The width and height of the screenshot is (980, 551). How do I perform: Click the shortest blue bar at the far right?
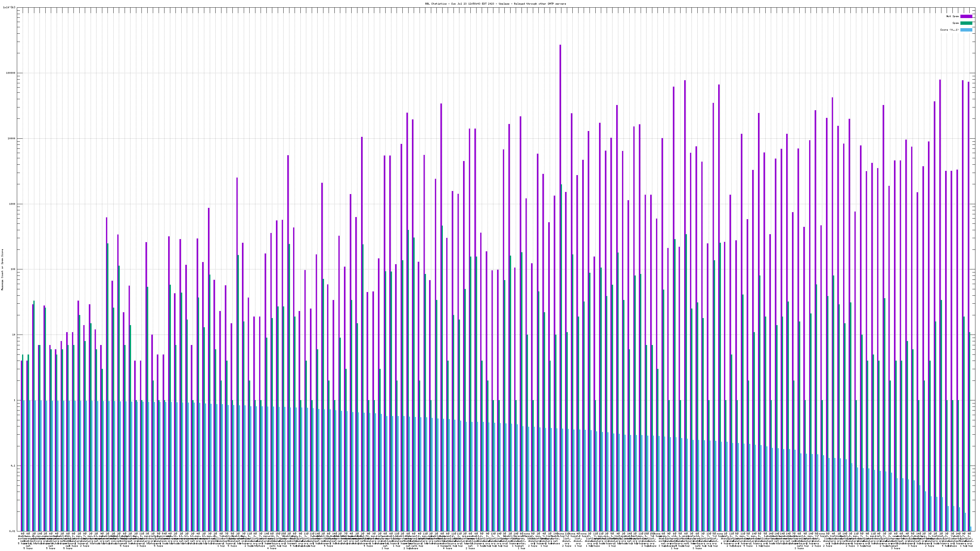coord(971,529)
